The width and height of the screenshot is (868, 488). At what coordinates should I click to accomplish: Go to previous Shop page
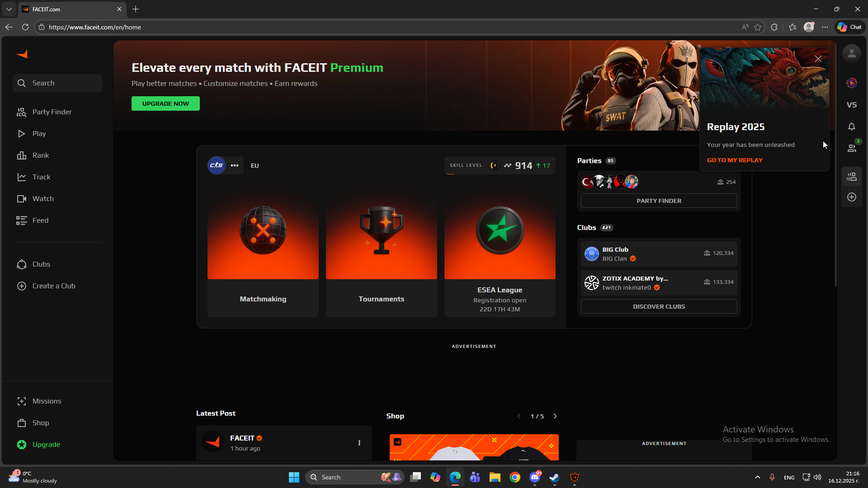pos(519,417)
